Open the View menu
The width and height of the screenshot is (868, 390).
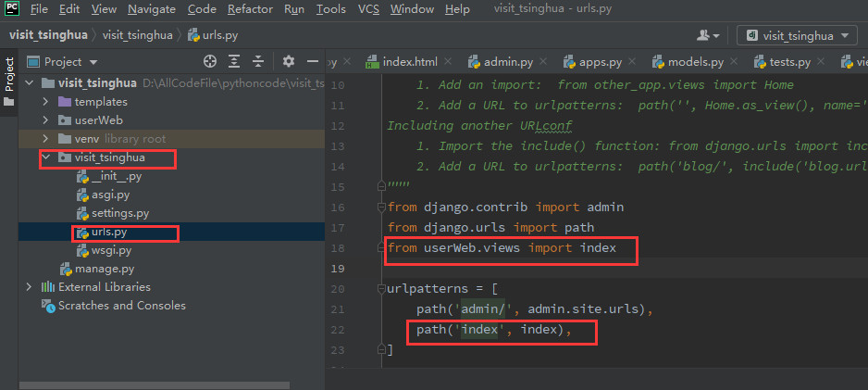pos(104,9)
